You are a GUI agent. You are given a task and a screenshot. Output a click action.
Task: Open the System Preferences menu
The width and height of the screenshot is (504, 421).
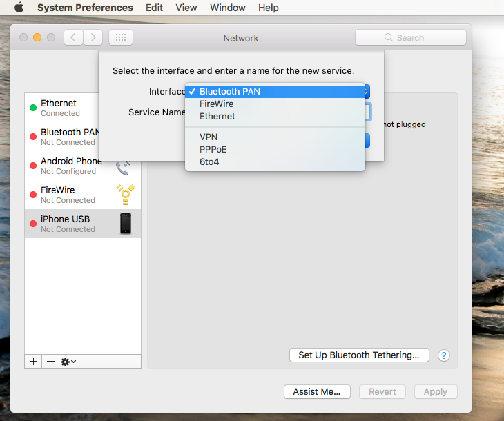[x=85, y=8]
